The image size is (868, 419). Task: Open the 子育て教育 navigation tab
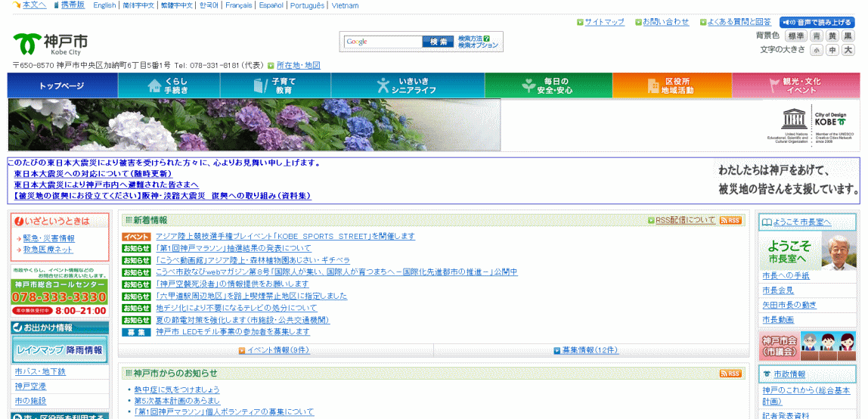pyautogui.click(x=276, y=85)
